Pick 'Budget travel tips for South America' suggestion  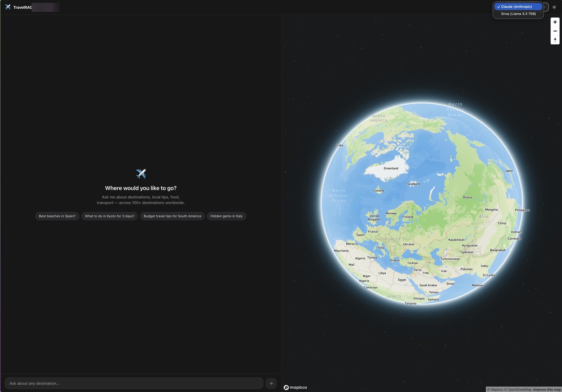[x=172, y=216]
